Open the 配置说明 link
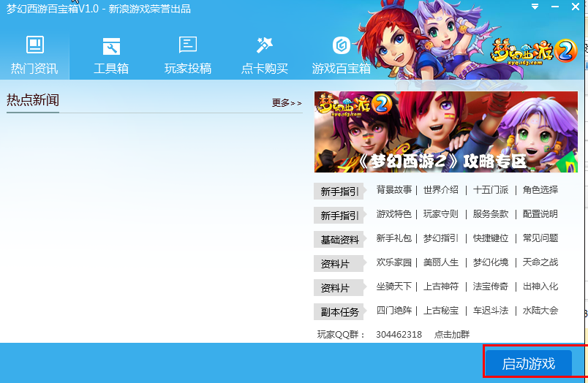 [540, 214]
